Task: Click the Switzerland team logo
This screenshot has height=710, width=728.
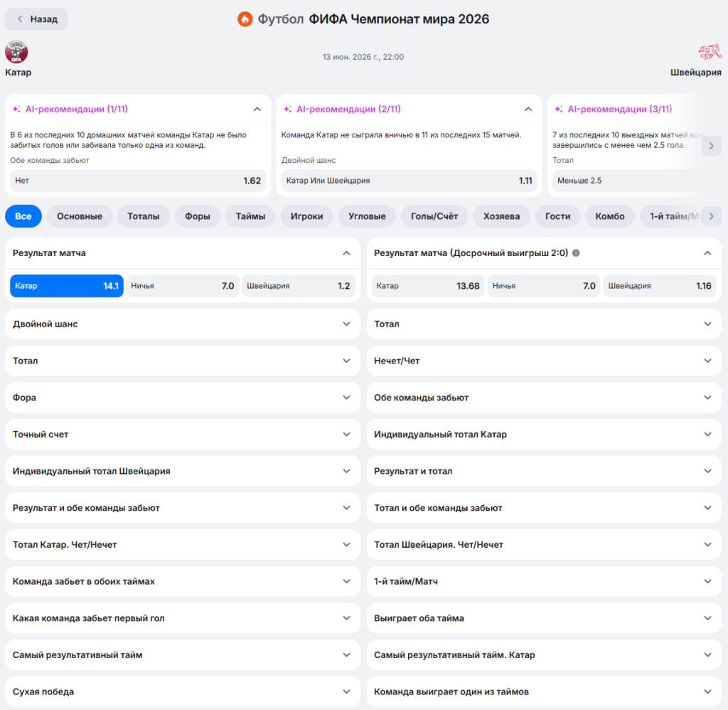Action: pos(710,52)
